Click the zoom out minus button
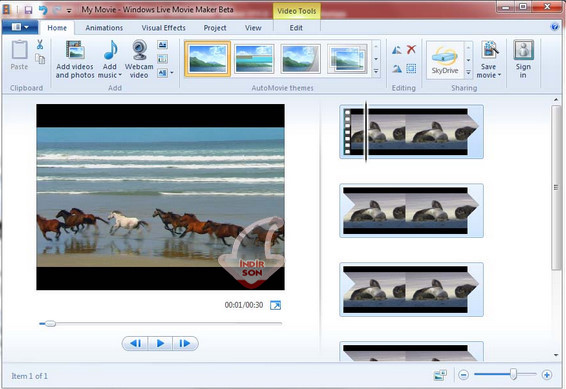This screenshot has height=389, width=566. (x=463, y=375)
